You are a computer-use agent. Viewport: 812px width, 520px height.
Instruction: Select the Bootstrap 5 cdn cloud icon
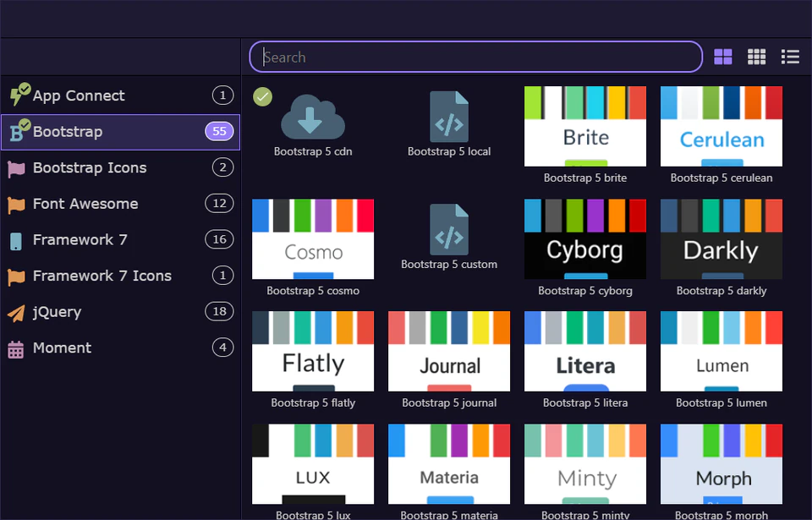point(313,117)
